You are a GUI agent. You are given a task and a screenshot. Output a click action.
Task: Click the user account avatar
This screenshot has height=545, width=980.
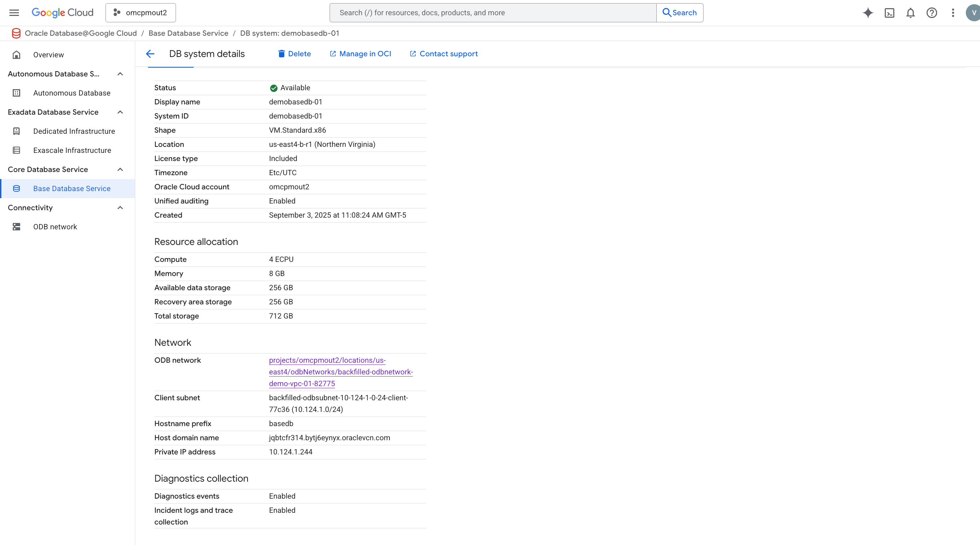pyautogui.click(x=973, y=12)
